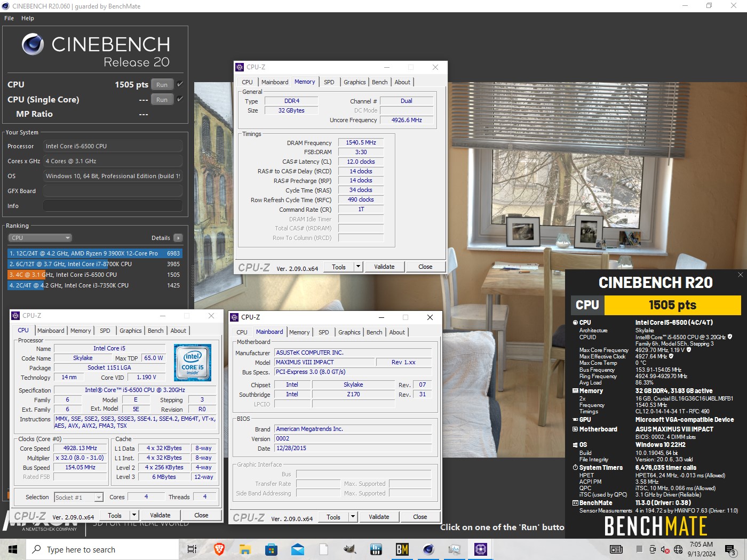Click the Motherboard icon in BenchMate panel
The width and height of the screenshot is (747, 560).
point(575,429)
